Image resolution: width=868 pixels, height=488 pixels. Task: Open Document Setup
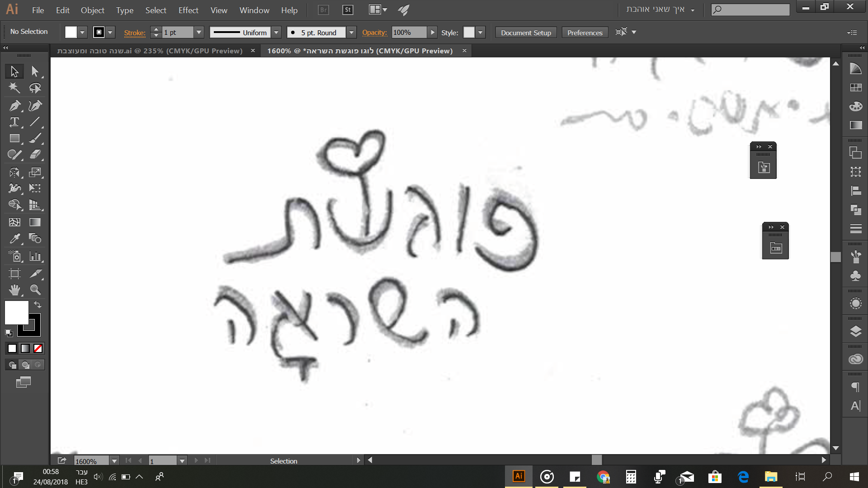[525, 32]
